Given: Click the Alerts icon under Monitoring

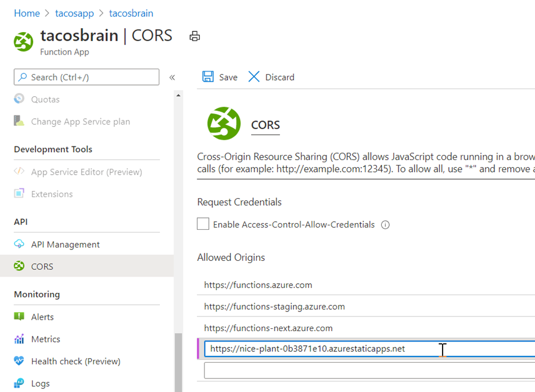Looking at the screenshot, I should tap(19, 317).
